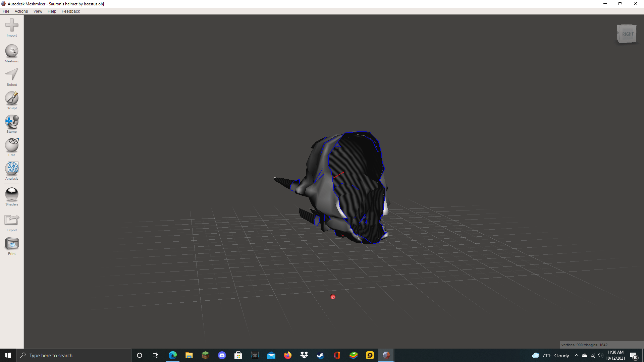Open the View menu

(x=38, y=11)
